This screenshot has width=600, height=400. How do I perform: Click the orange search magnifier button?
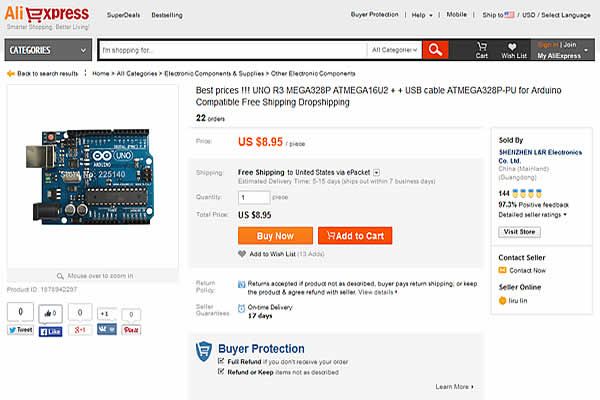point(435,50)
